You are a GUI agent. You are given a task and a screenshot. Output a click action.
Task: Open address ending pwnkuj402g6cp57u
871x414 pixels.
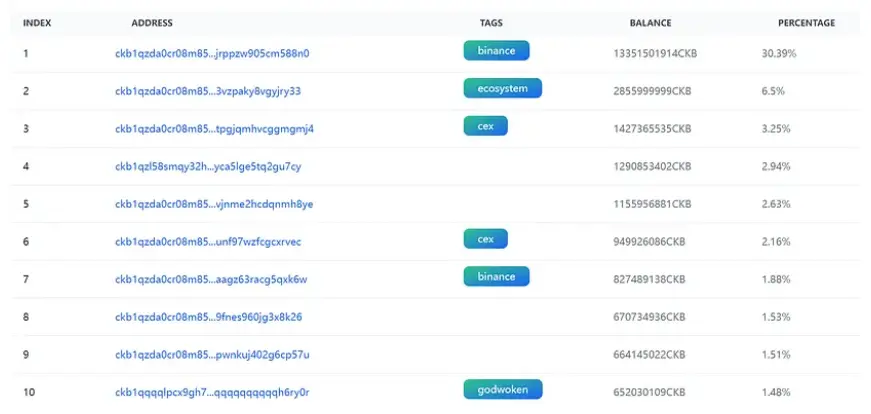[212, 355]
